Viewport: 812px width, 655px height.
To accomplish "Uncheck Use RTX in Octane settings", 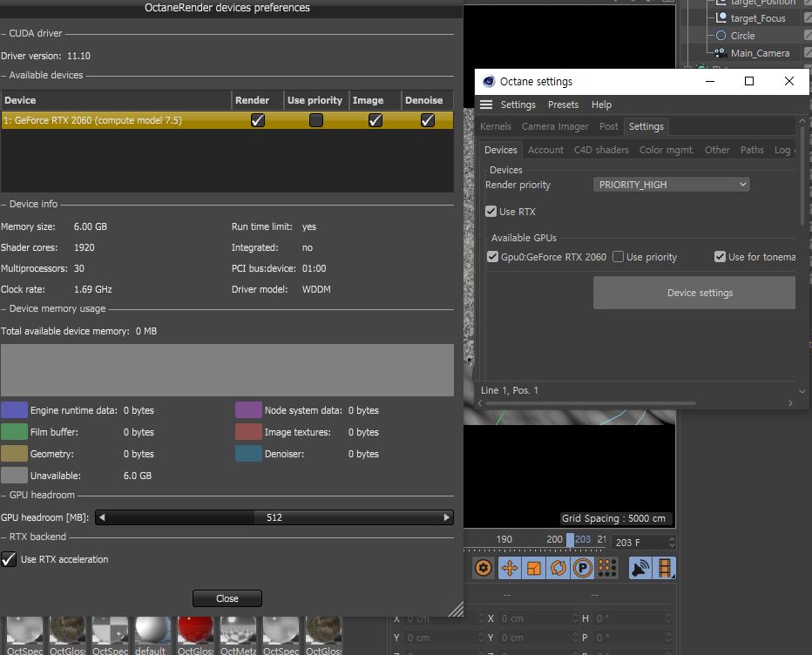I will coord(491,212).
